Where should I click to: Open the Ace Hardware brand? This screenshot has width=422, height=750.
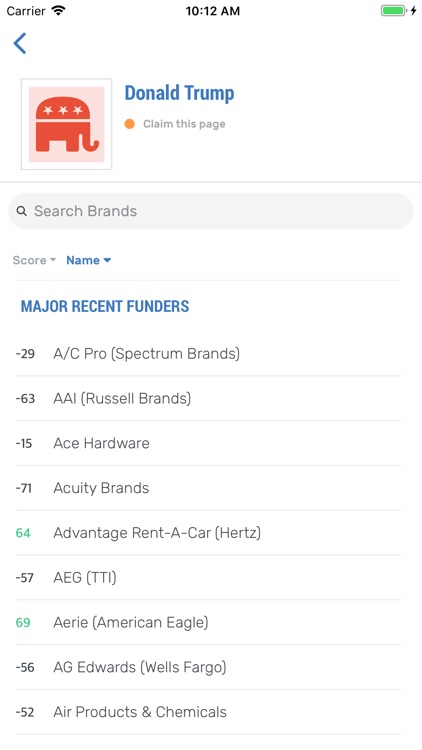(x=208, y=443)
